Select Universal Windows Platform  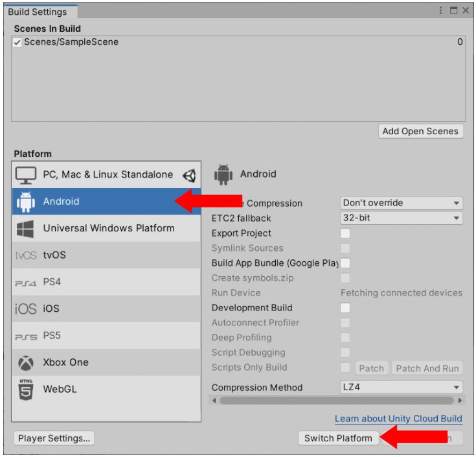(x=106, y=228)
